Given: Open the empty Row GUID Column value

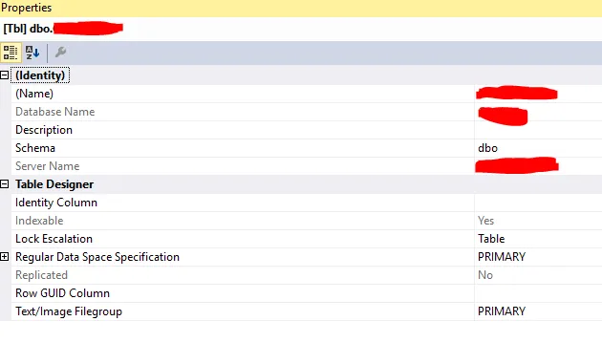Looking at the screenshot, I should click(x=538, y=293).
